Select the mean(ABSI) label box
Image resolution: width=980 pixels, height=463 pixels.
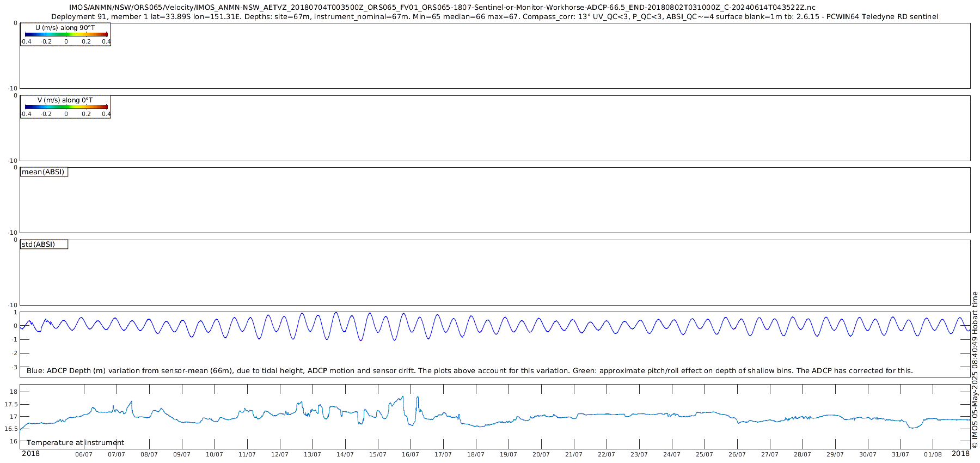coord(44,172)
